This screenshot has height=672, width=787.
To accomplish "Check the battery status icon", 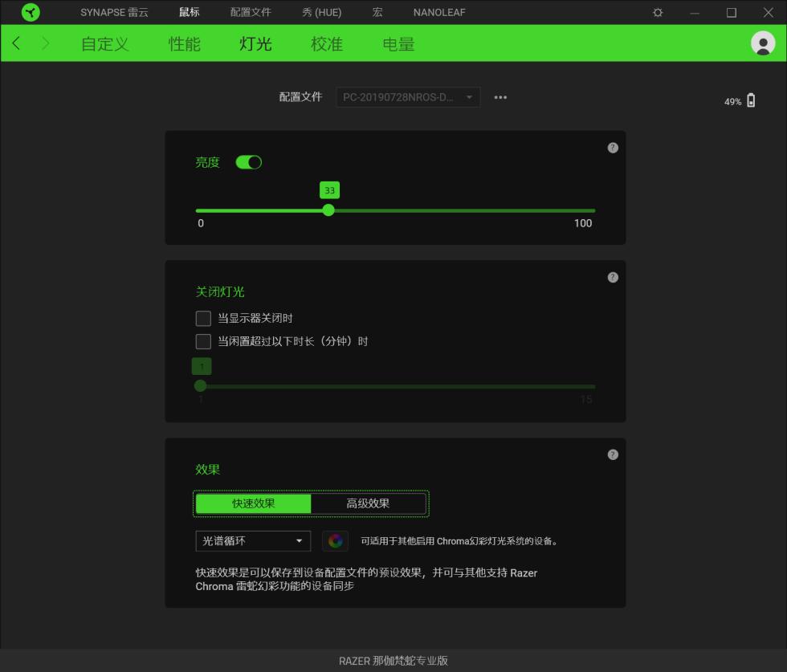I will [x=751, y=100].
